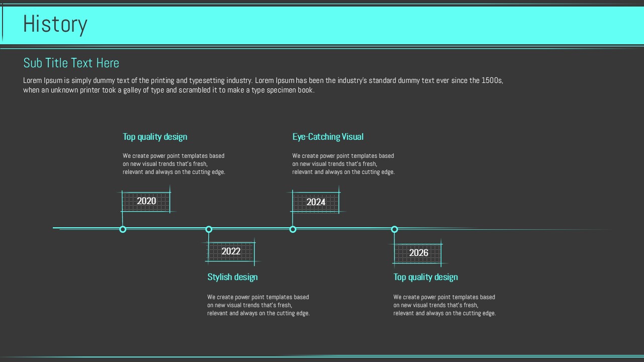
Task: Select 'Top quality design' heading for 2020
Action: coord(155,137)
